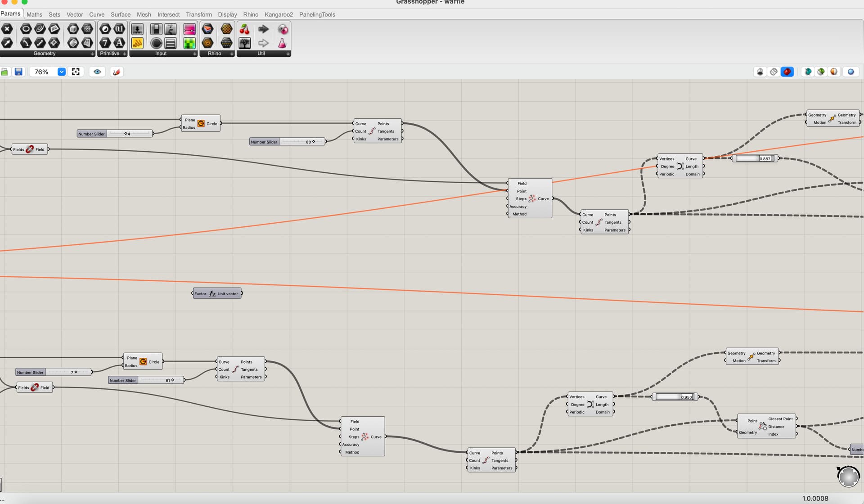
Task: Expand the Util panel plus
Action: pos(288,54)
